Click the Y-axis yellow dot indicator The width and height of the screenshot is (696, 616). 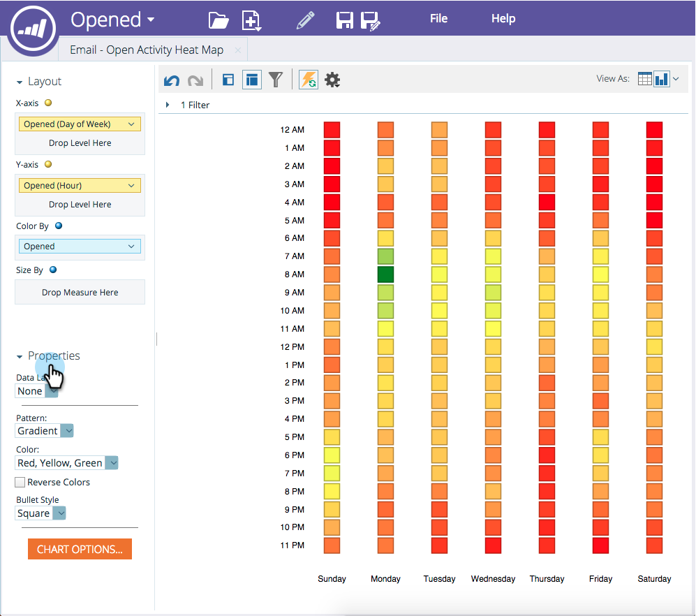click(48, 164)
